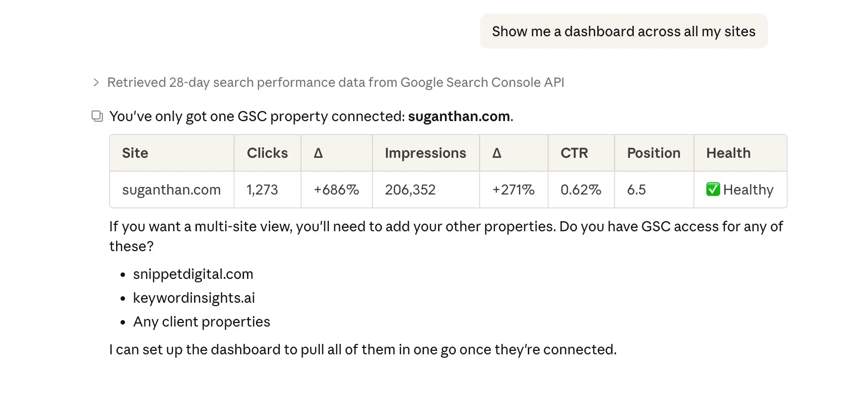Click the keywordinsights.ai list item
Viewport: 868px width, 396px height.
193,298
